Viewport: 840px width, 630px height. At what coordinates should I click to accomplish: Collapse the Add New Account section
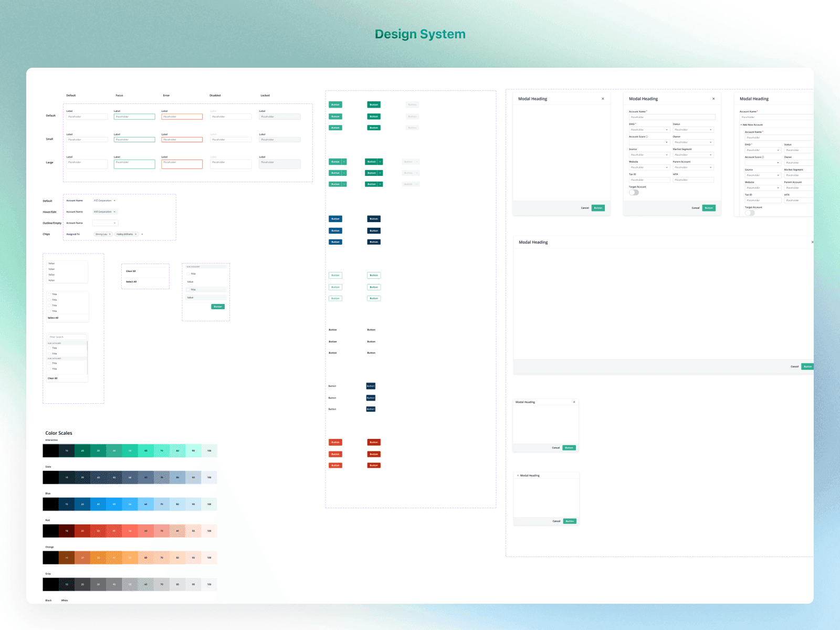pos(741,125)
